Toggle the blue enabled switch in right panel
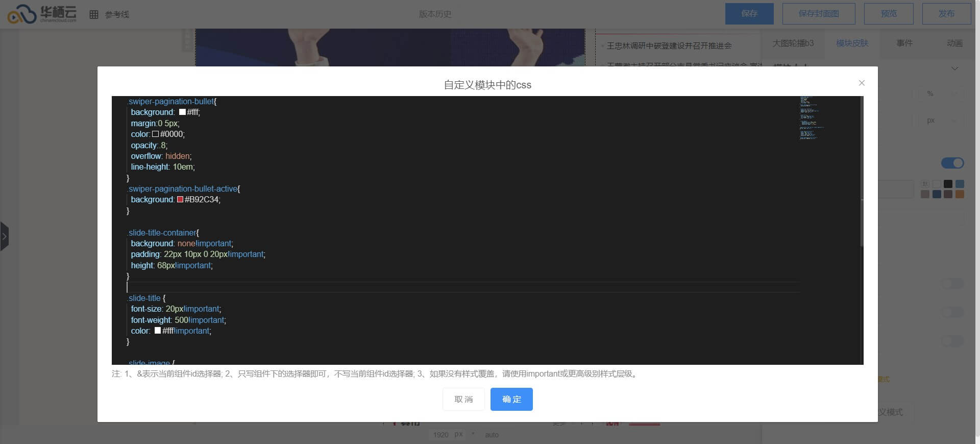This screenshot has width=980, height=444. 952,163
